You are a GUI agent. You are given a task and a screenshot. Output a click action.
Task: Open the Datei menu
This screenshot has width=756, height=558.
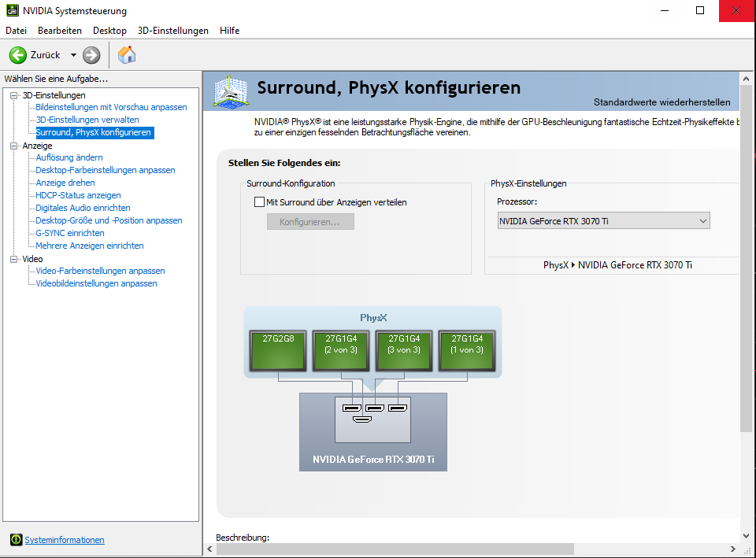[16, 31]
